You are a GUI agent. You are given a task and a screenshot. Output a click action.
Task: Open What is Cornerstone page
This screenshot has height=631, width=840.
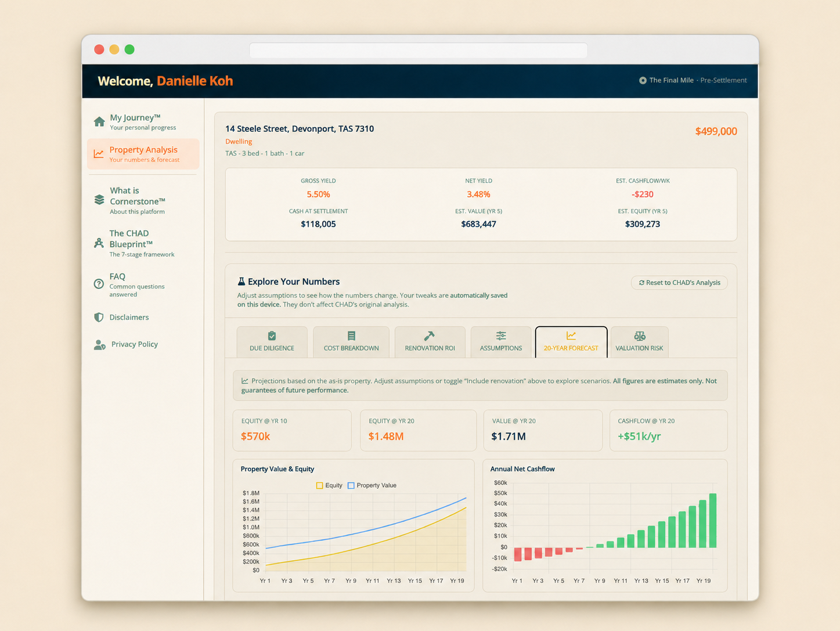pos(142,200)
